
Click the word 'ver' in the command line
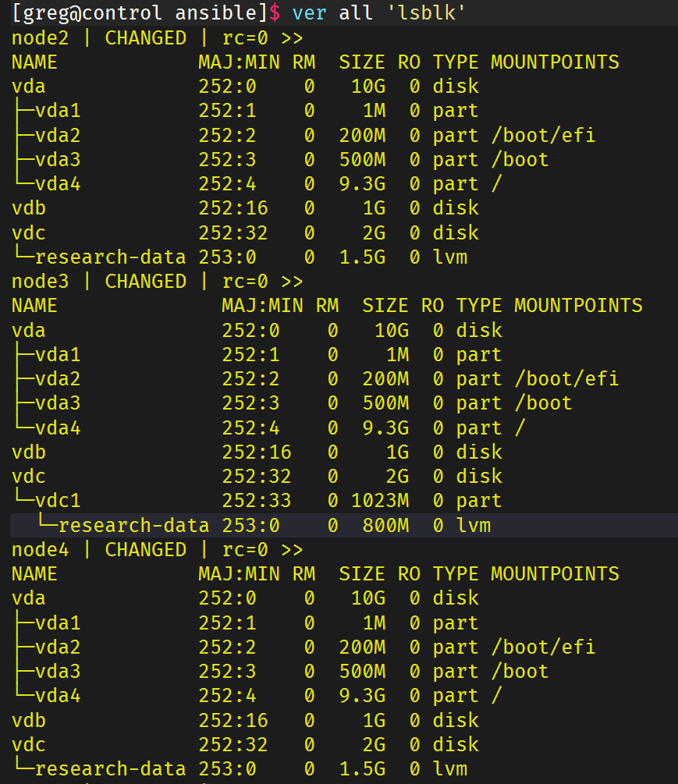tap(309, 13)
